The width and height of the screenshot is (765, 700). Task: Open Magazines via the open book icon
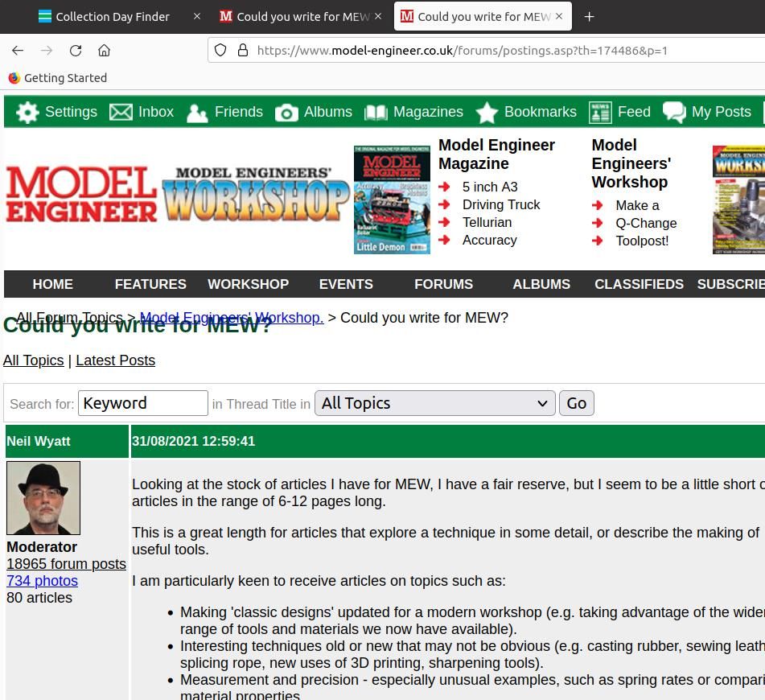tap(376, 113)
